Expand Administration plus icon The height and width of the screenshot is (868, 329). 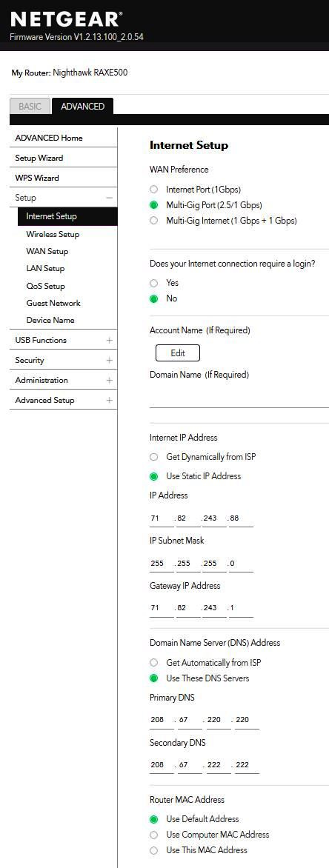pyautogui.click(x=109, y=380)
